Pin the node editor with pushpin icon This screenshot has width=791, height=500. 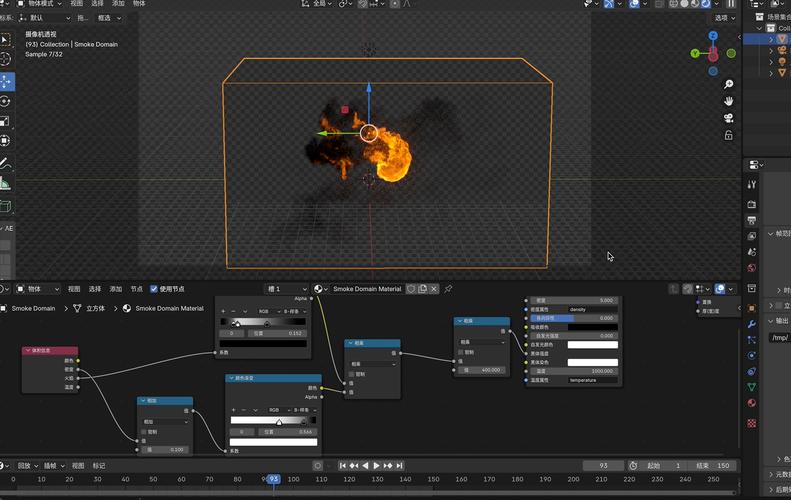pos(448,289)
